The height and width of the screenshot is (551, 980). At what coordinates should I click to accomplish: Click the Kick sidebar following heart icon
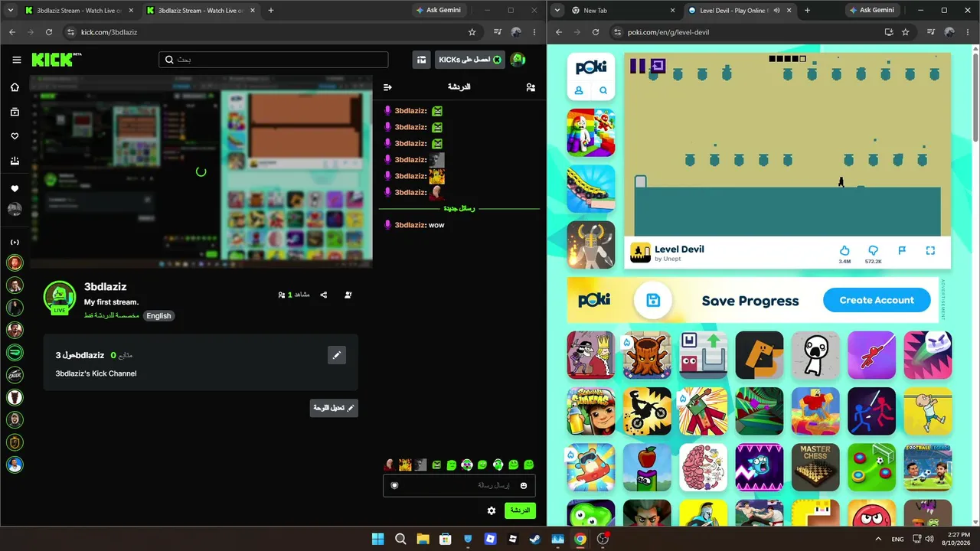15,136
